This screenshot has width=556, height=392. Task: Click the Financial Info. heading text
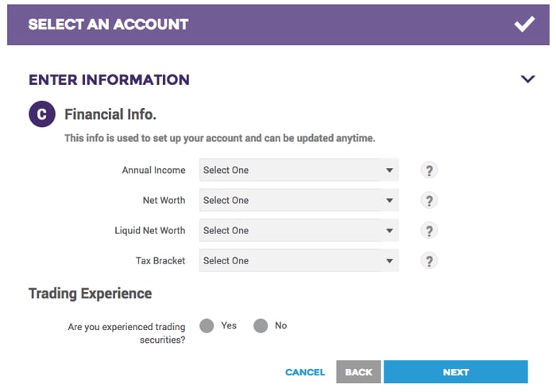tap(110, 114)
